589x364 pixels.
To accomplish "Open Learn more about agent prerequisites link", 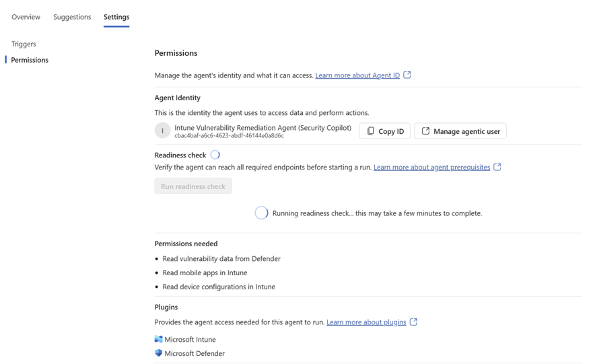I will [431, 167].
